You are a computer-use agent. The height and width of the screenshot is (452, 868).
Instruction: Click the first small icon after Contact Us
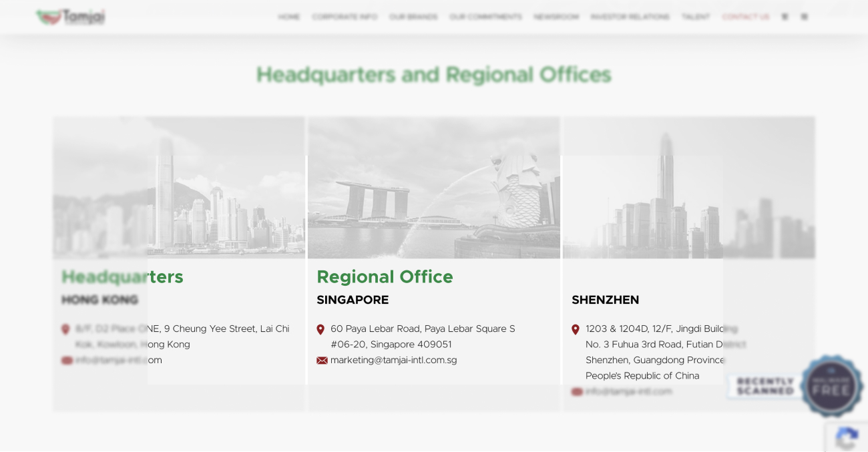coord(785,17)
